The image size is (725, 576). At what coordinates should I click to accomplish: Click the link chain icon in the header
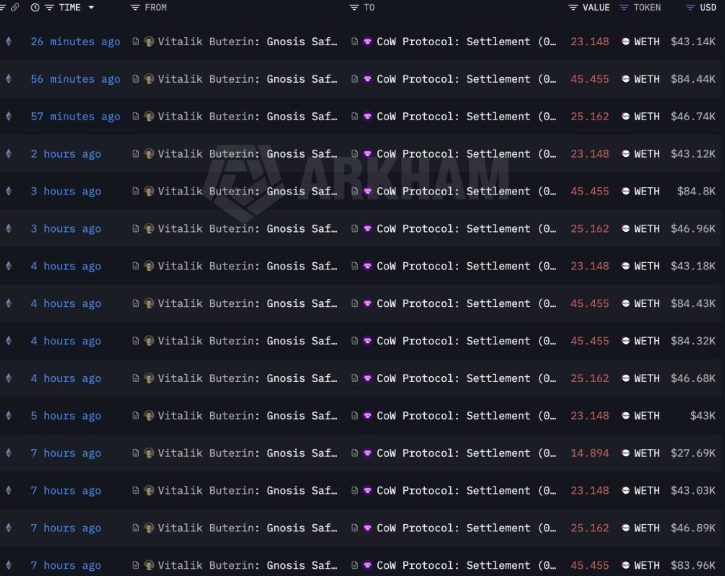[15, 7]
